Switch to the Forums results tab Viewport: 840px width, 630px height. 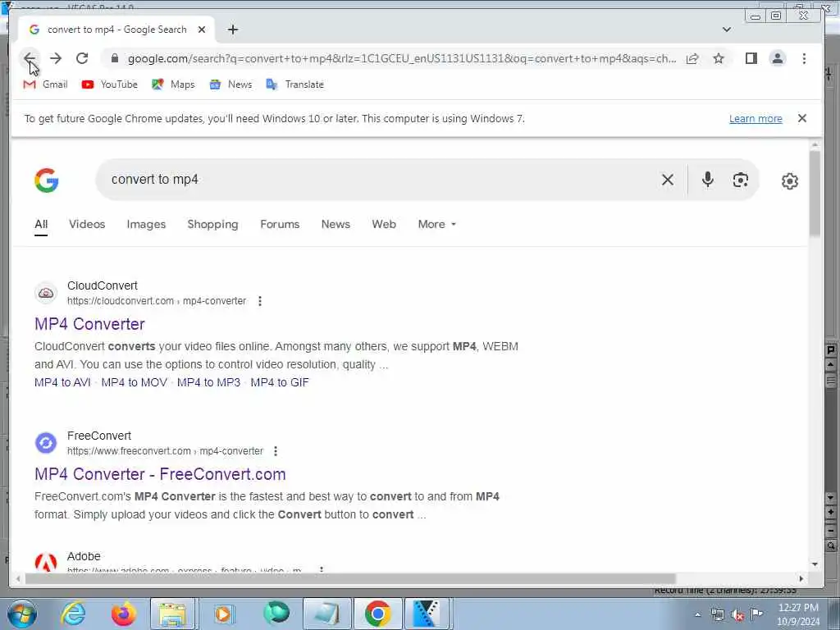point(280,225)
